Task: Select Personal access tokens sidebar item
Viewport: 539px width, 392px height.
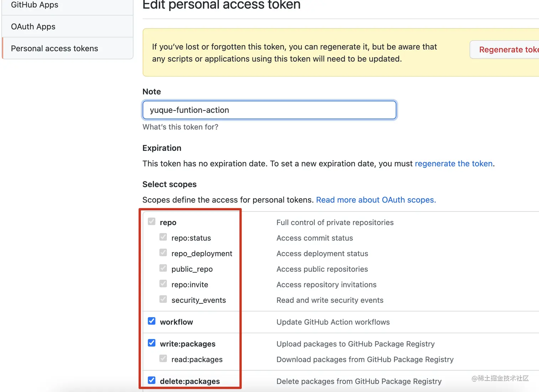Action: tap(55, 48)
